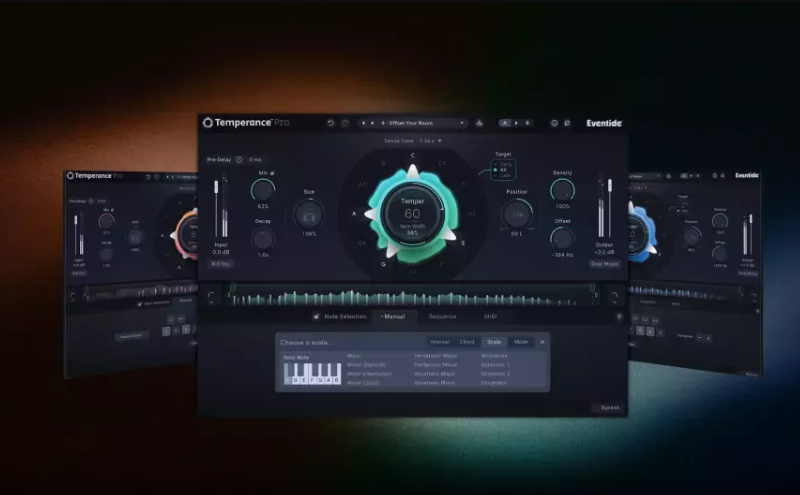Choose the Minor (Natural) scale

click(366, 365)
